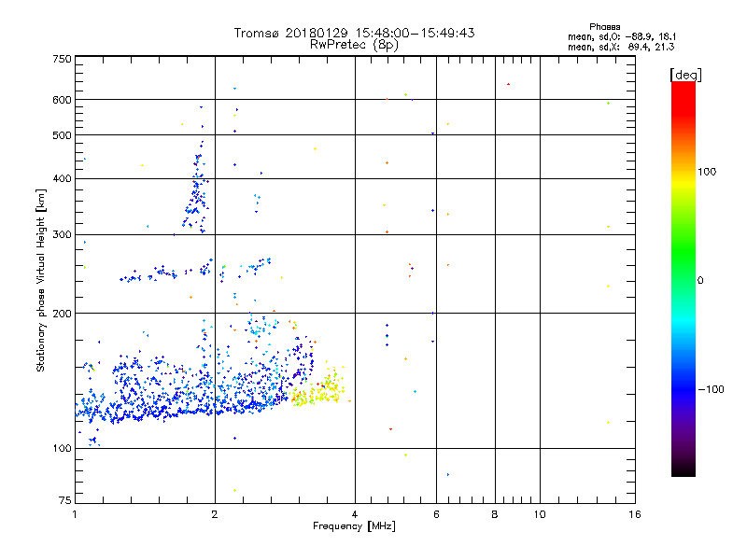Click the x-axis tick label '6'
This screenshot has width=747, height=560.
[436, 514]
